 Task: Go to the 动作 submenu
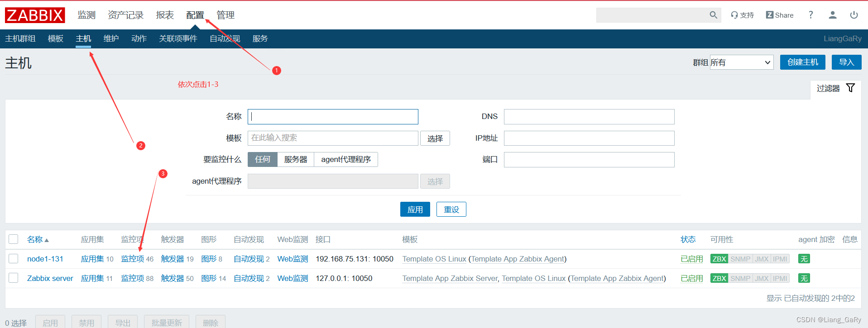pyautogui.click(x=139, y=39)
